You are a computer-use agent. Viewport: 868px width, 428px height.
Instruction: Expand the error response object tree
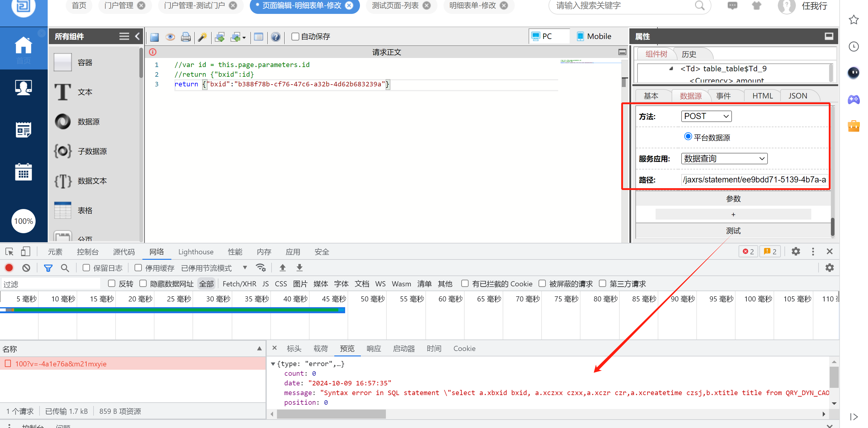pyautogui.click(x=273, y=364)
